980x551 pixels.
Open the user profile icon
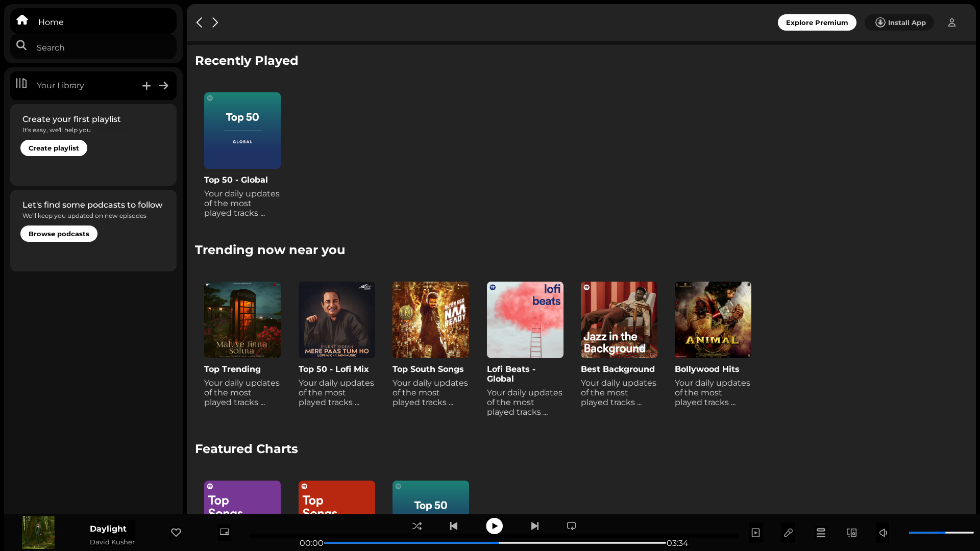coord(952,22)
